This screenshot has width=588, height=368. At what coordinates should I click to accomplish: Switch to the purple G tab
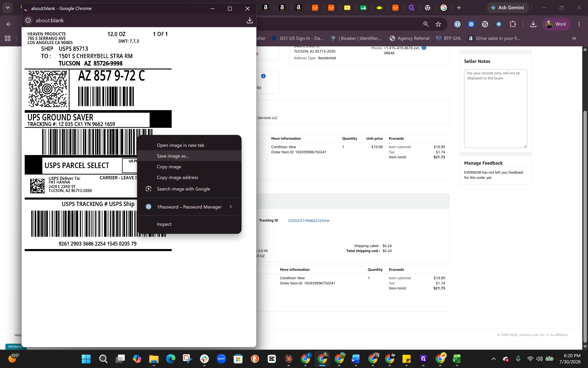[411, 8]
